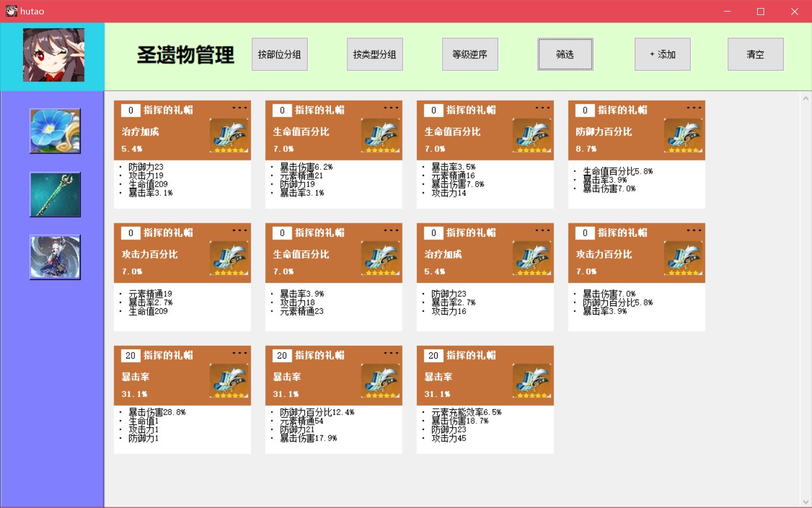
Task: Select the character portrait icon in the sidebar
Action: click(55, 257)
